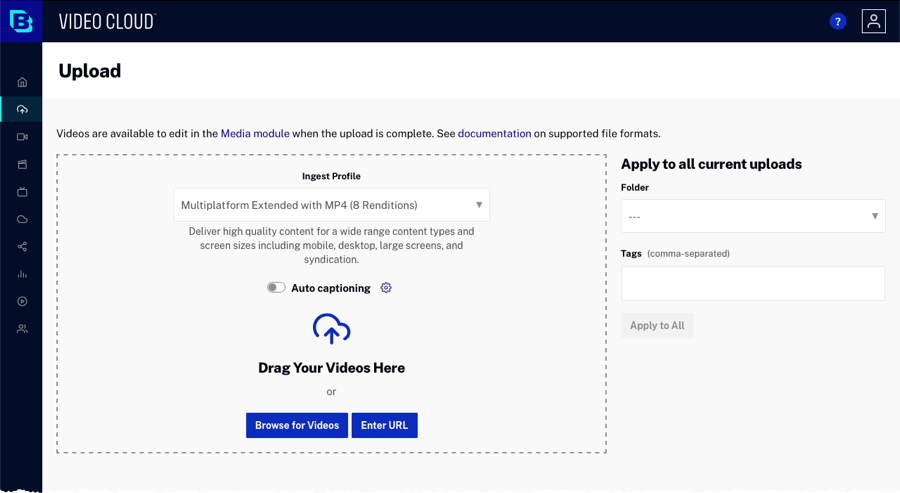Expand the Ingest Profile dropdown
The width and height of the screenshot is (900, 493).
pos(331,205)
